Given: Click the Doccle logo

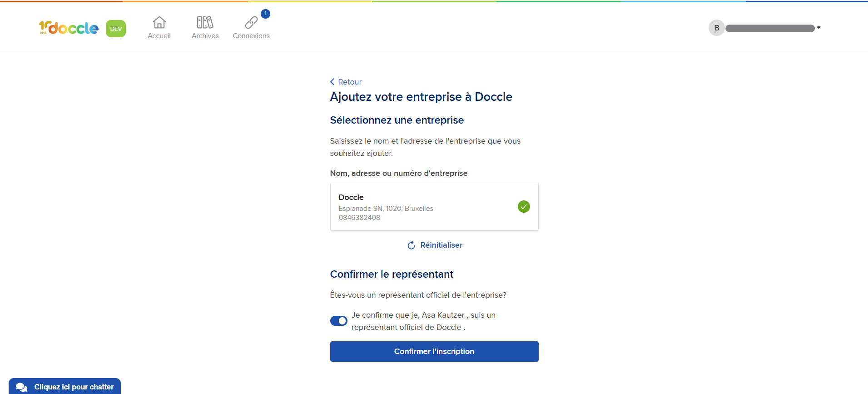Looking at the screenshot, I should [69, 28].
